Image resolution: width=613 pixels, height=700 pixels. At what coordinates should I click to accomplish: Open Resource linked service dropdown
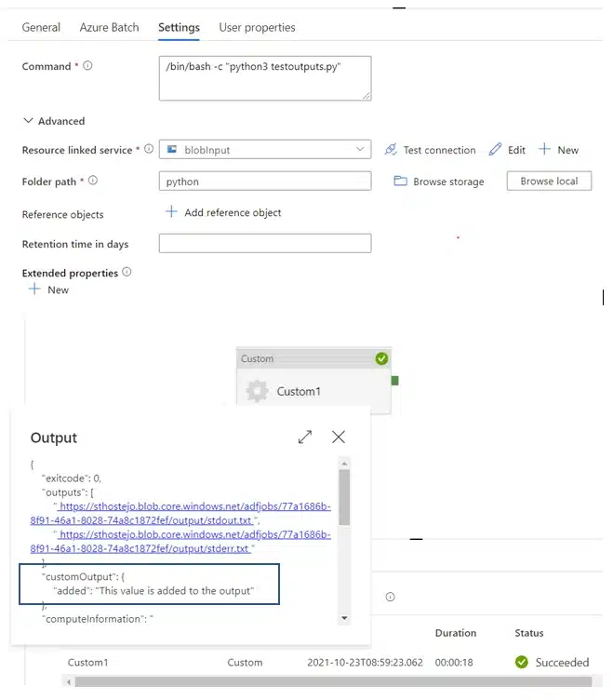[265, 150]
